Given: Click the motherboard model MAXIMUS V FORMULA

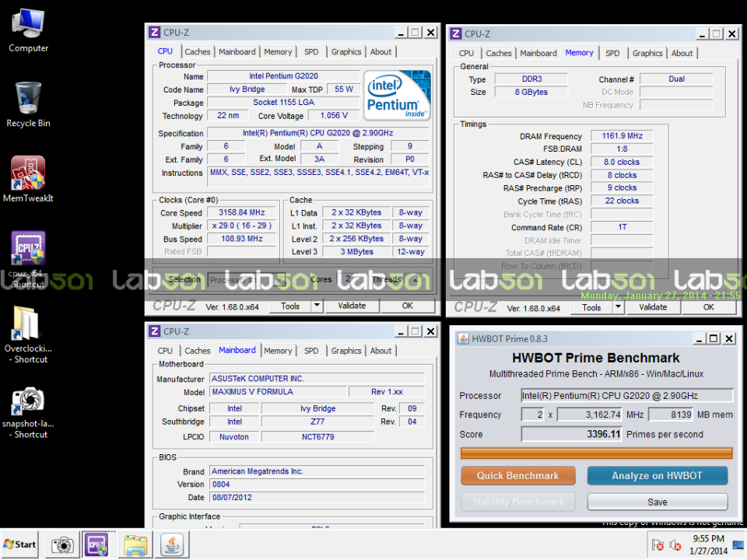Looking at the screenshot, I should 278,392.
